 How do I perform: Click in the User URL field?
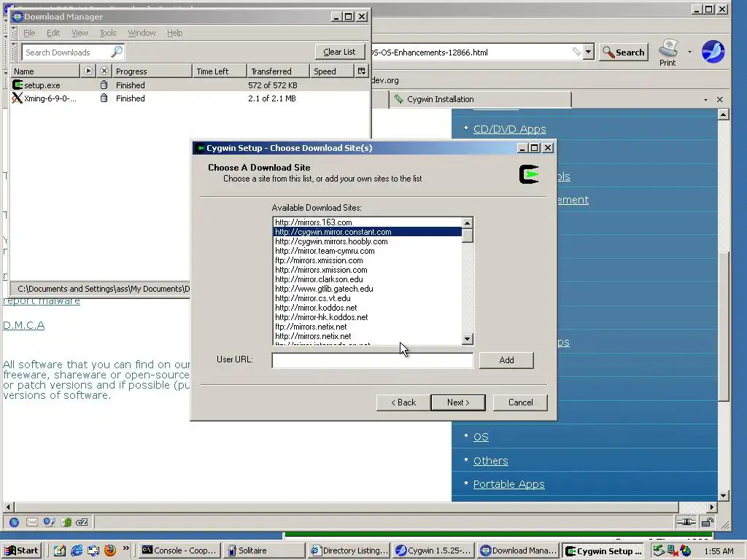tap(373, 360)
